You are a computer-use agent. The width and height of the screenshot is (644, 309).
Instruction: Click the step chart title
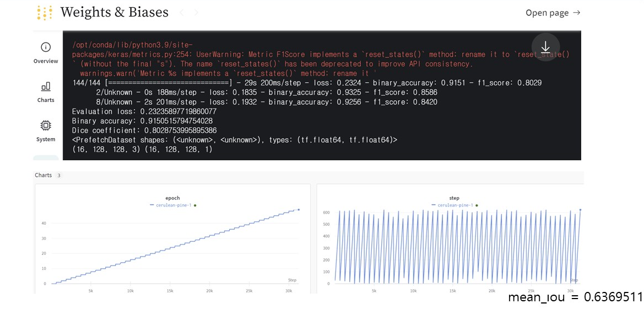click(454, 198)
